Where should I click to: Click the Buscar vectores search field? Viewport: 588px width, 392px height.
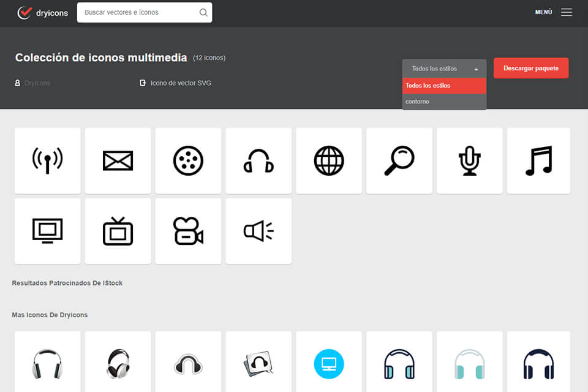pos(138,12)
